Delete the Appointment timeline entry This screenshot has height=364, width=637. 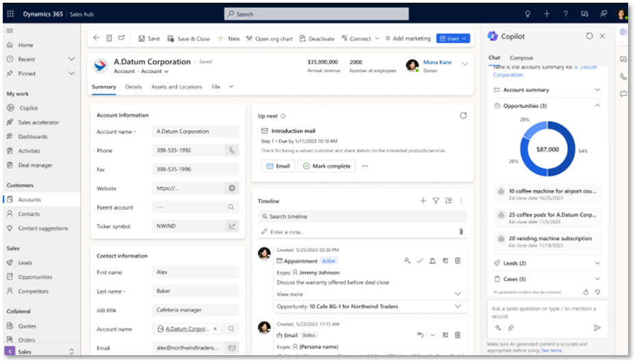pyautogui.click(x=458, y=261)
